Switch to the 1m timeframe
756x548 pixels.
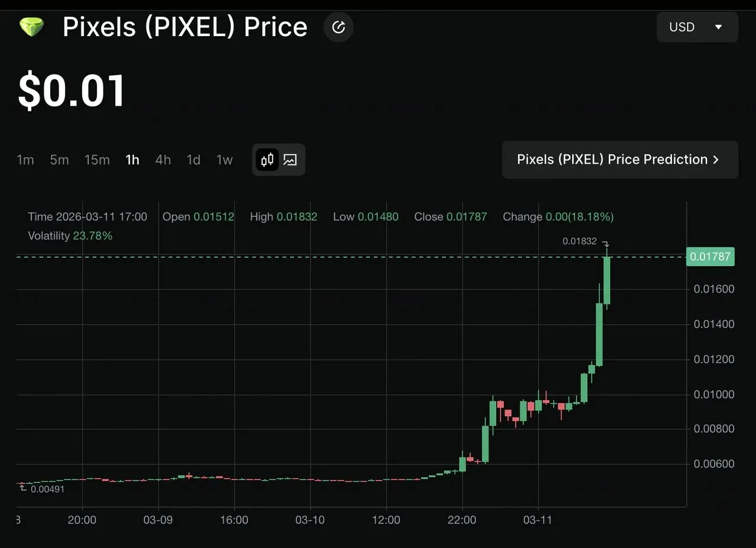(x=25, y=160)
